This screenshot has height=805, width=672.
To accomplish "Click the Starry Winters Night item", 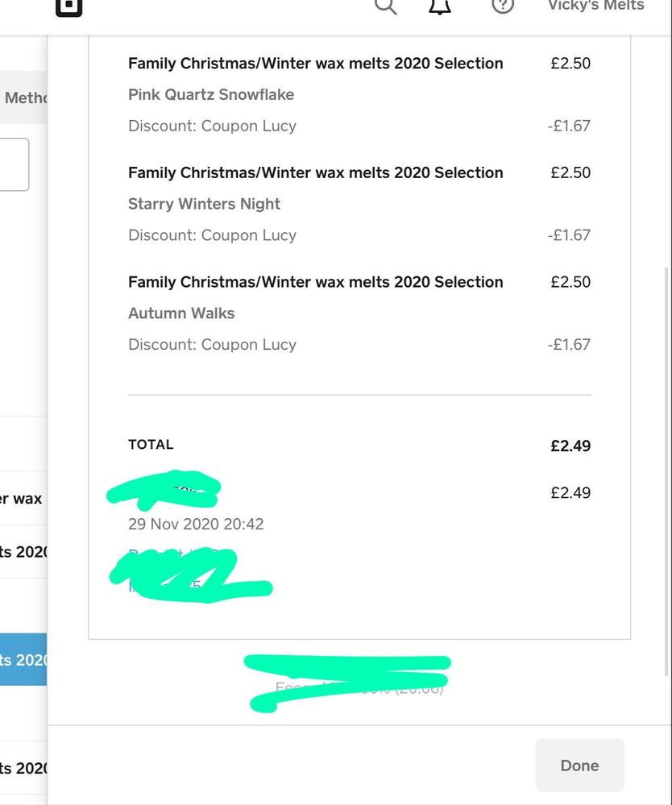I will tap(204, 204).
